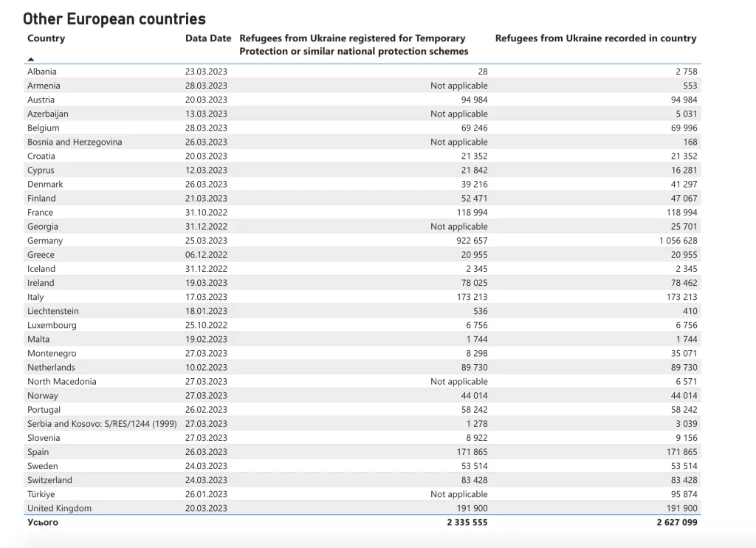Select Armenia's Not applicable cell
Screen dimensions: 756x548
point(458,86)
